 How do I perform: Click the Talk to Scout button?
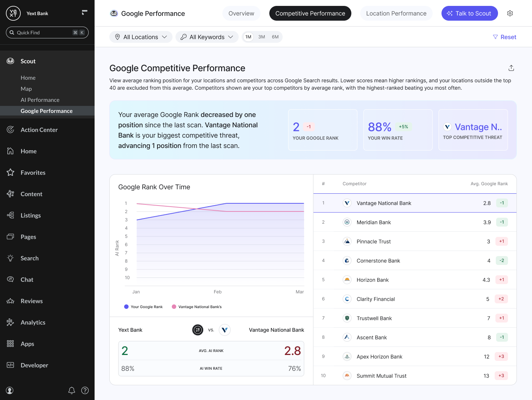tap(470, 13)
